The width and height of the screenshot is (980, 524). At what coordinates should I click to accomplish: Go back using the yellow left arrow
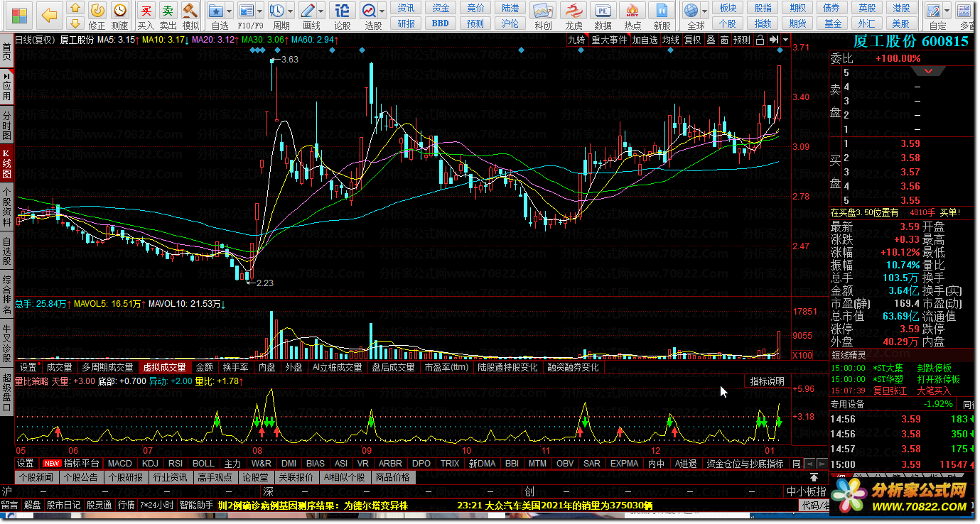point(49,14)
